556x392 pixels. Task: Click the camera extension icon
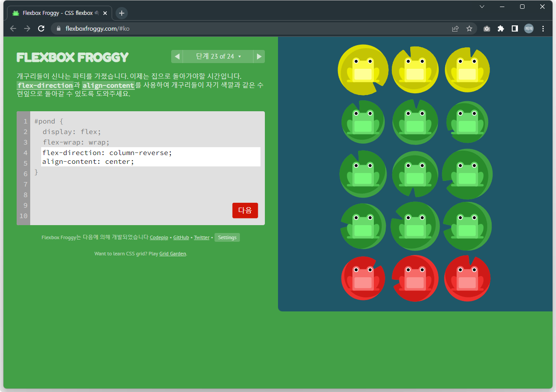(x=487, y=28)
